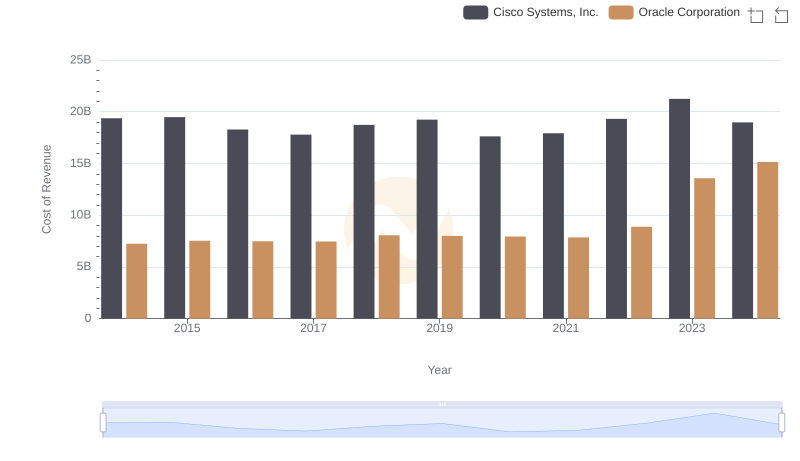
Task: Click the top drag bar of zoom slider
Action: [x=442, y=404]
